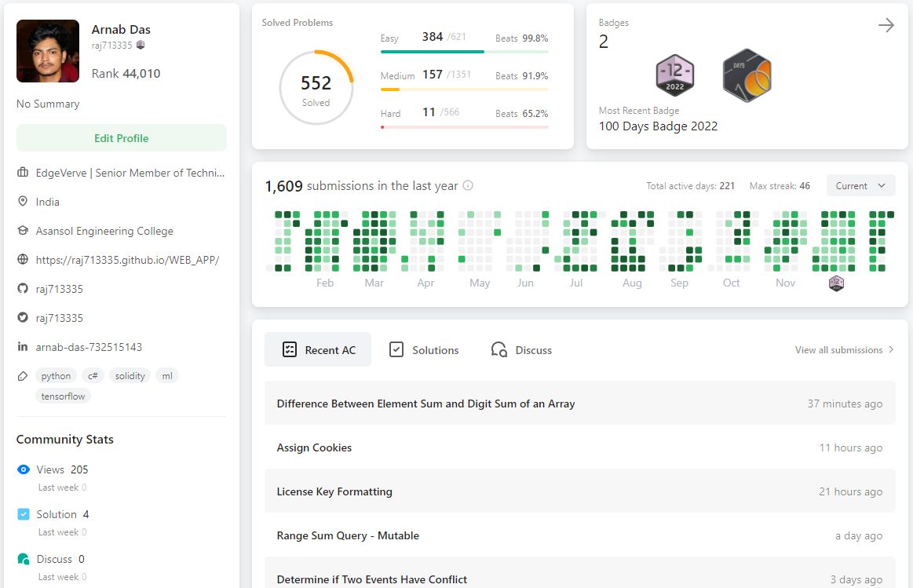Viewport: 913px width, 588px height.
Task: Click the Feb label under the heatmap
Action: 325,283
